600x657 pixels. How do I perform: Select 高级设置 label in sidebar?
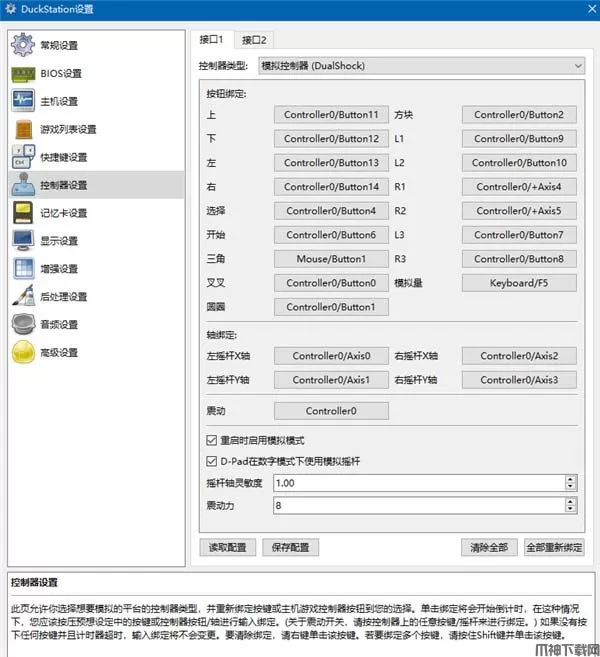(x=59, y=352)
